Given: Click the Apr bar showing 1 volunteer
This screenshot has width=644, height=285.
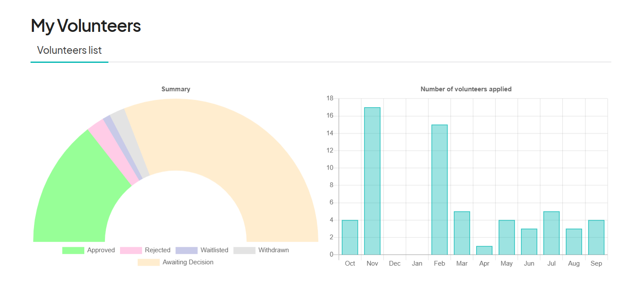Looking at the screenshot, I should pyautogui.click(x=484, y=251).
